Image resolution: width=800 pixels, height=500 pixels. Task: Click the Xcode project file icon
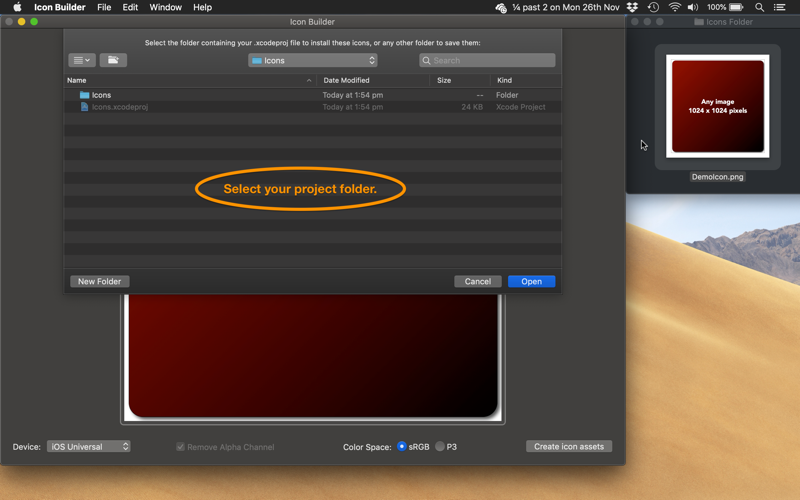point(85,107)
